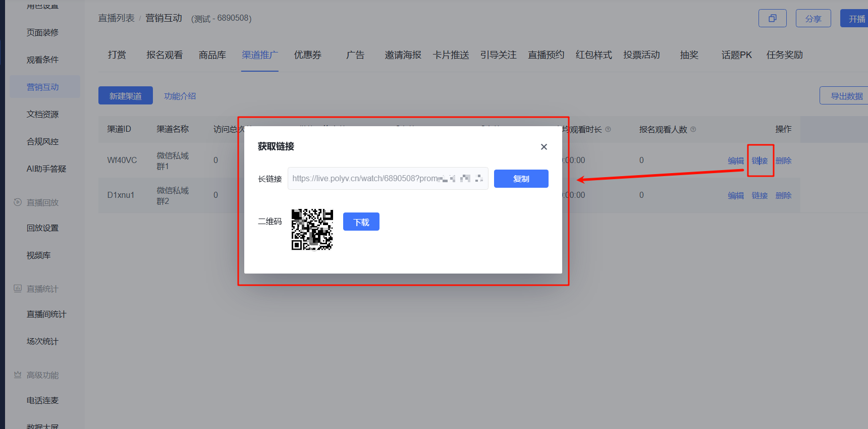Click channel ID D1xnu1
Screen dimensions: 868x429
click(x=121, y=195)
